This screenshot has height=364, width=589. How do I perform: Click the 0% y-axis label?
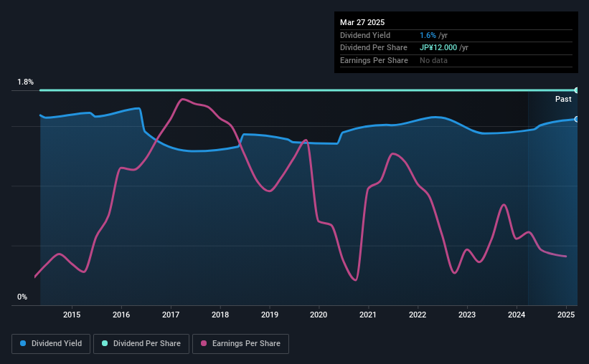coord(22,297)
